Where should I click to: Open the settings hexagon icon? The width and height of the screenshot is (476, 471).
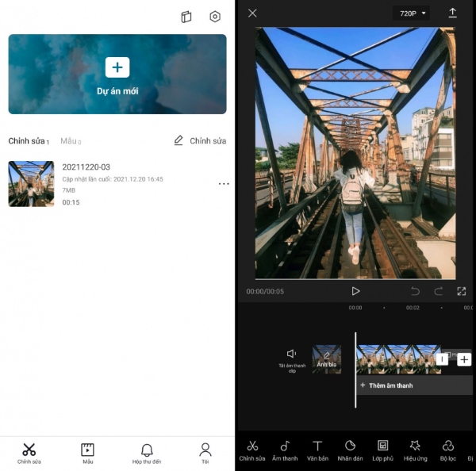pos(214,17)
